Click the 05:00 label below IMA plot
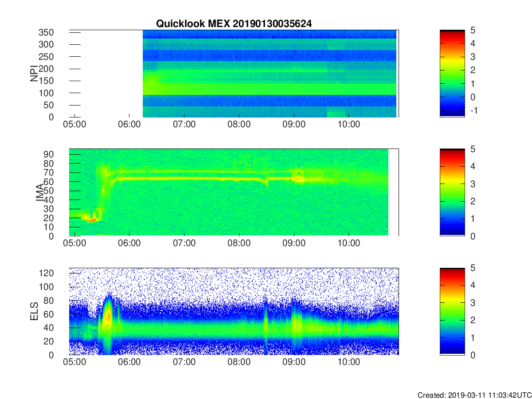532x399 pixels. tap(74, 244)
